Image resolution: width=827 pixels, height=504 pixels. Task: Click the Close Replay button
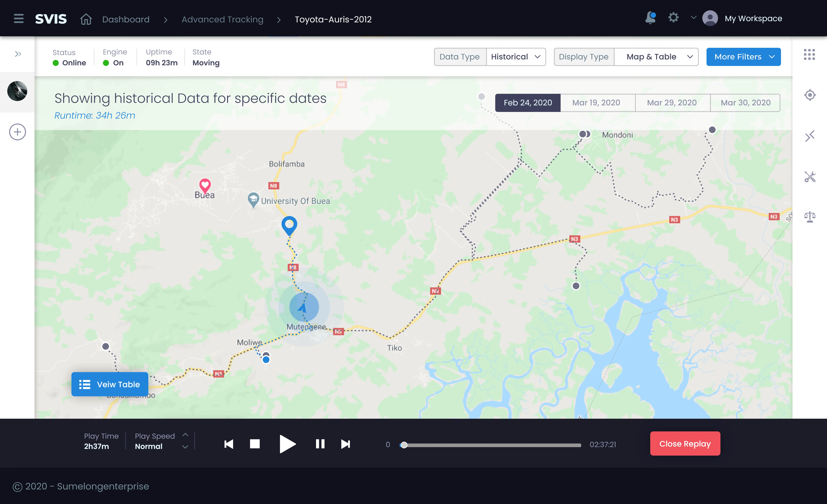685,444
